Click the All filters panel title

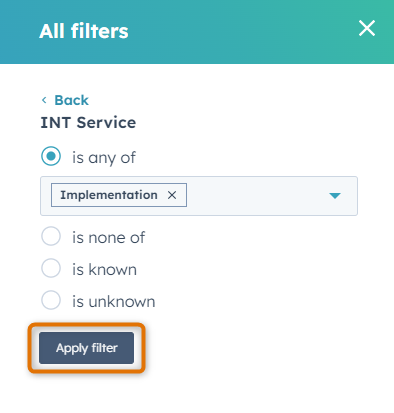coord(84,31)
